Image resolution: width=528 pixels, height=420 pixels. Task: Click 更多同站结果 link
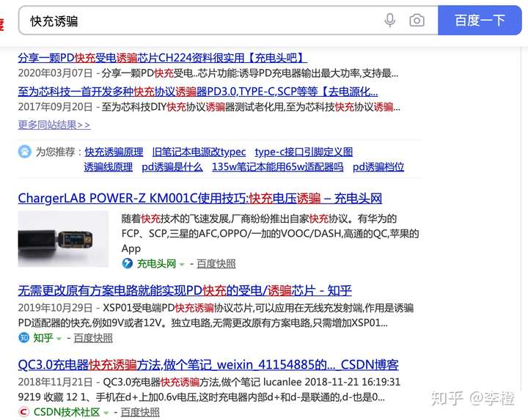tap(54, 125)
